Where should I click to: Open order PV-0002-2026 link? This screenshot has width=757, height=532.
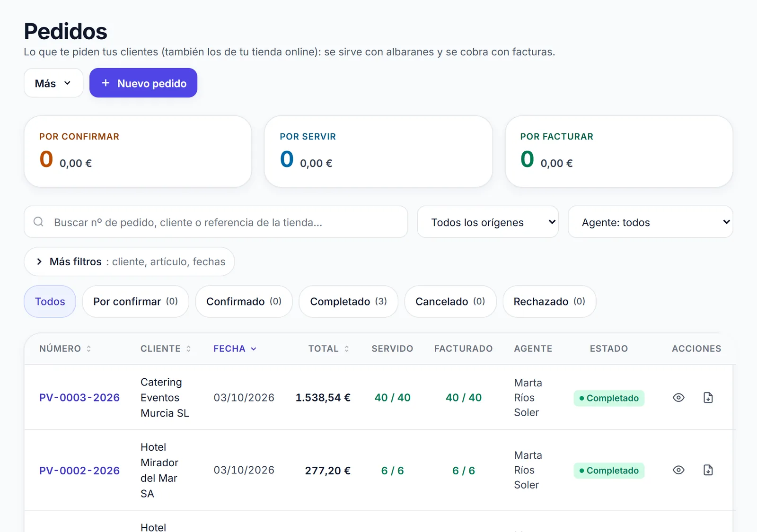pos(79,471)
